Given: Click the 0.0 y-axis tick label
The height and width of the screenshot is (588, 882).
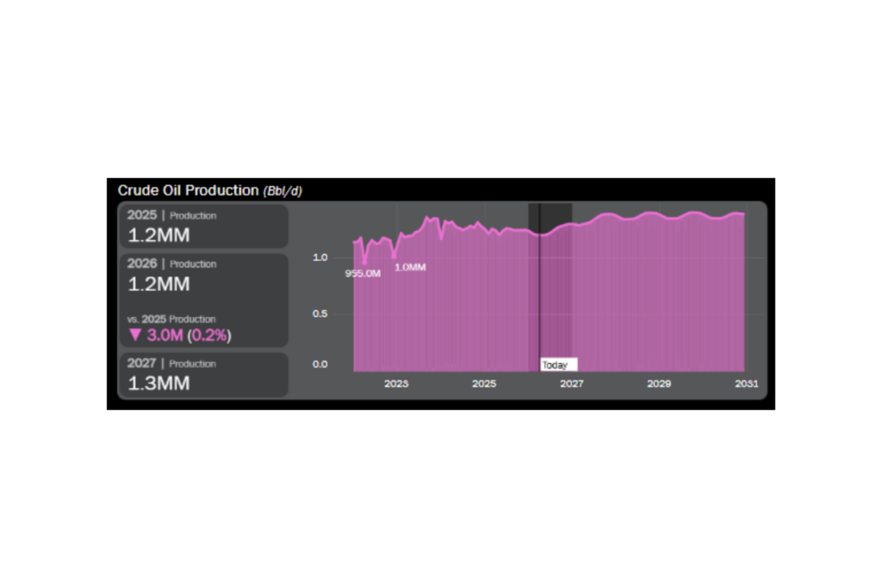Looking at the screenshot, I should pos(320,364).
